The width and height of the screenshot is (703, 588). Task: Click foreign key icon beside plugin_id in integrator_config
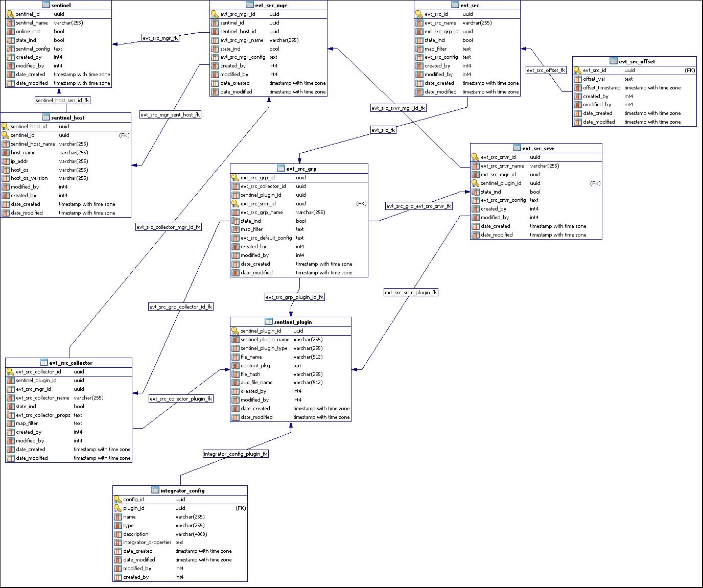pos(118,508)
